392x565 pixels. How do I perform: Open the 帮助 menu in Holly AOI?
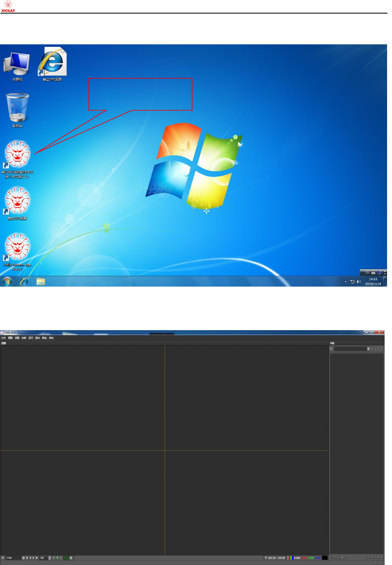tap(51, 338)
